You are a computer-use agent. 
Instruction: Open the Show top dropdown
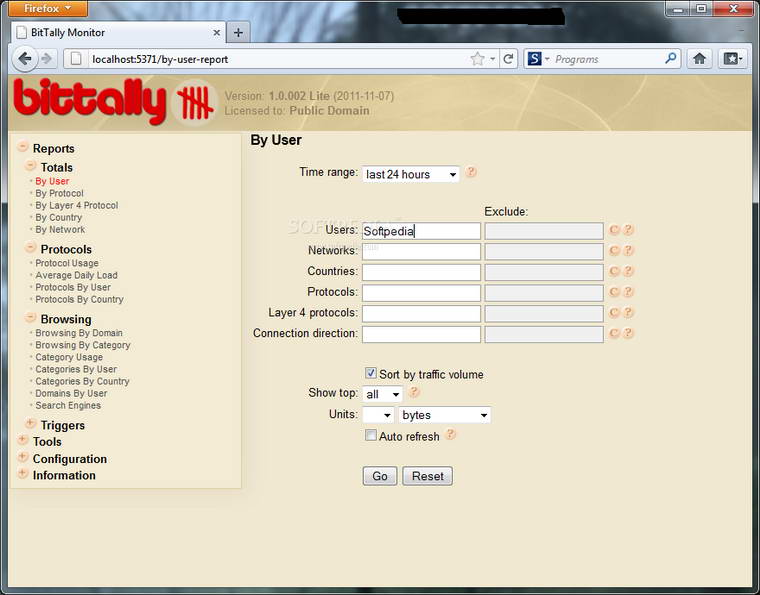[x=383, y=394]
